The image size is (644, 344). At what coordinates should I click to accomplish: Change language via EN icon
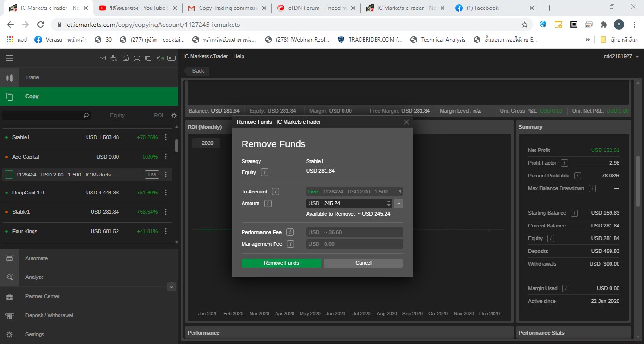coord(171,58)
